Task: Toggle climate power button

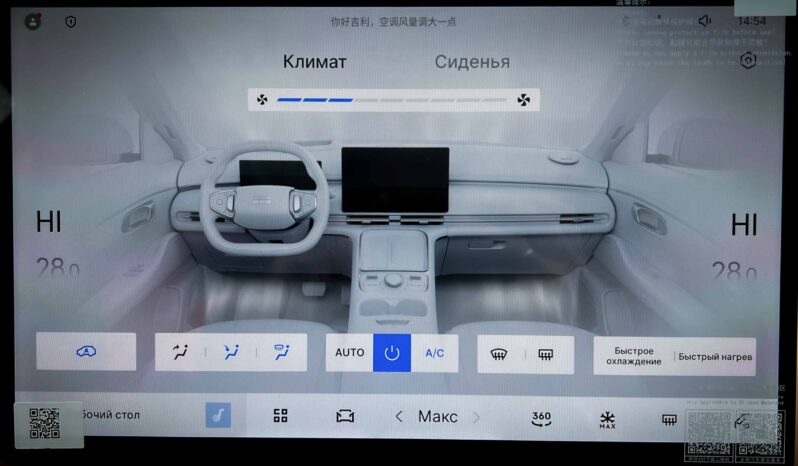Action: tap(392, 353)
